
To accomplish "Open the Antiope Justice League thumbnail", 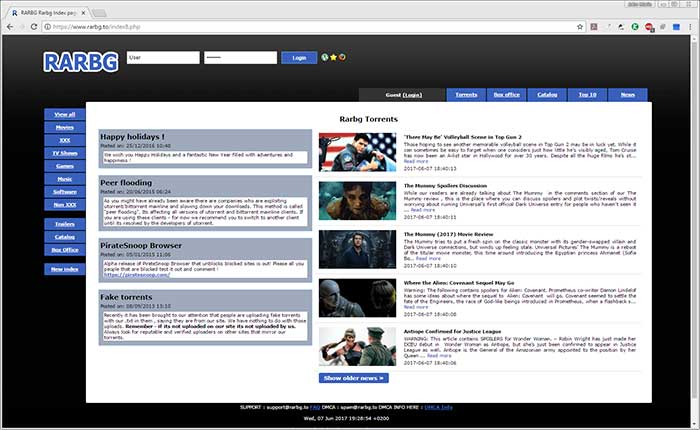I will click(x=357, y=347).
